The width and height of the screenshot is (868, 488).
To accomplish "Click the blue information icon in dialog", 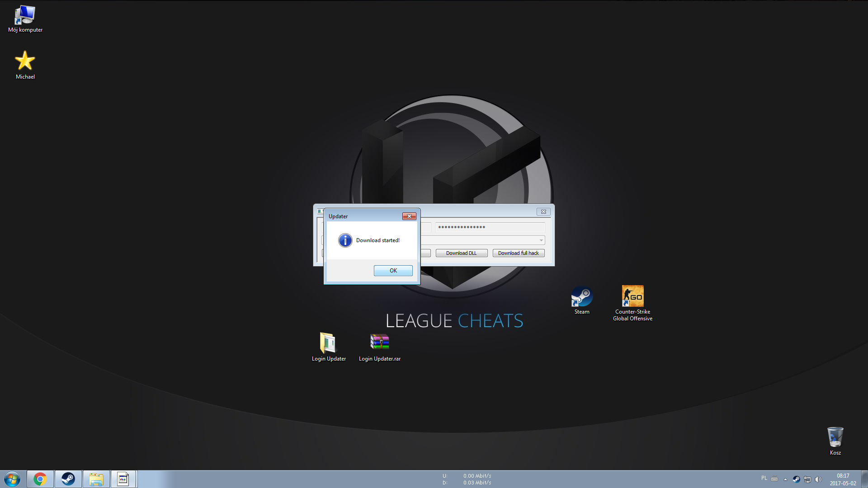I will [345, 240].
